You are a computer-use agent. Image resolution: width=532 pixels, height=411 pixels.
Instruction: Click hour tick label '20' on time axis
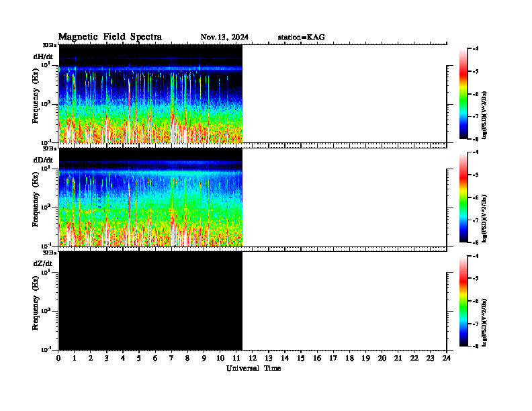pyautogui.click(x=382, y=359)
